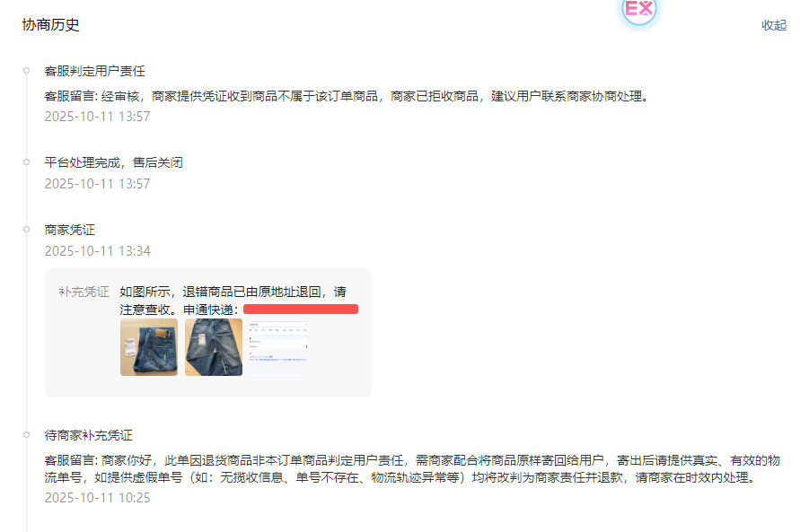Viewport: 809px width, 532px height.
Task: Open logistics screenshot thumbnail
Action: (x=278, y=347)
